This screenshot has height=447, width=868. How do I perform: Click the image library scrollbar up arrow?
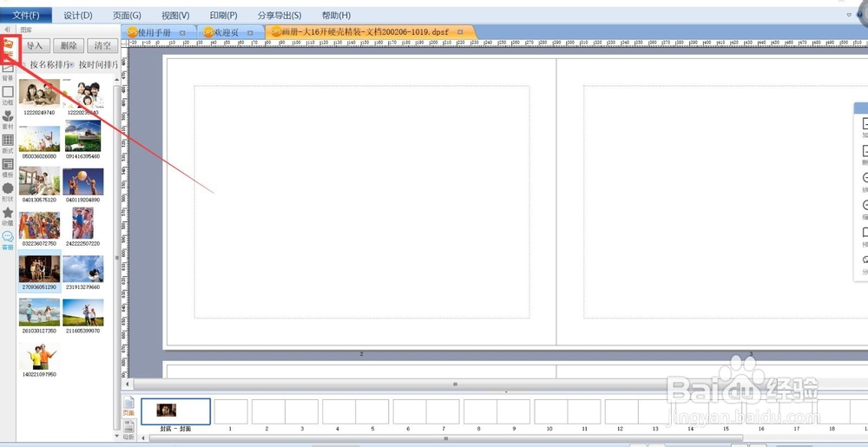(x=116, y=80)
